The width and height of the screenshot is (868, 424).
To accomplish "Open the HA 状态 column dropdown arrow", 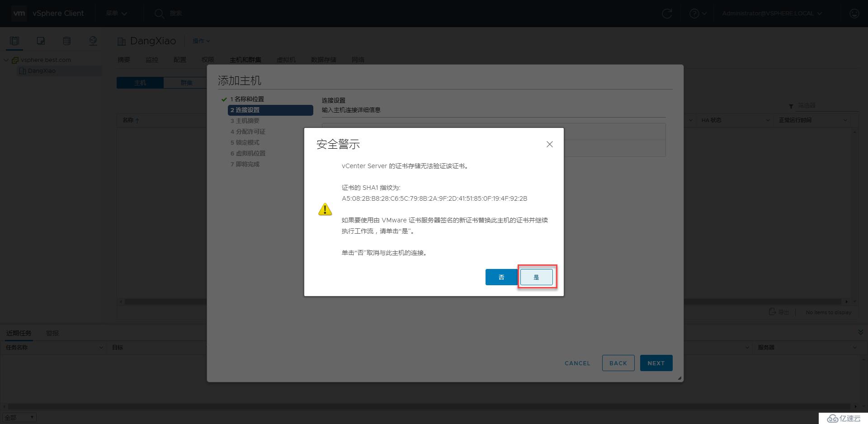I will tap(768, 120).
